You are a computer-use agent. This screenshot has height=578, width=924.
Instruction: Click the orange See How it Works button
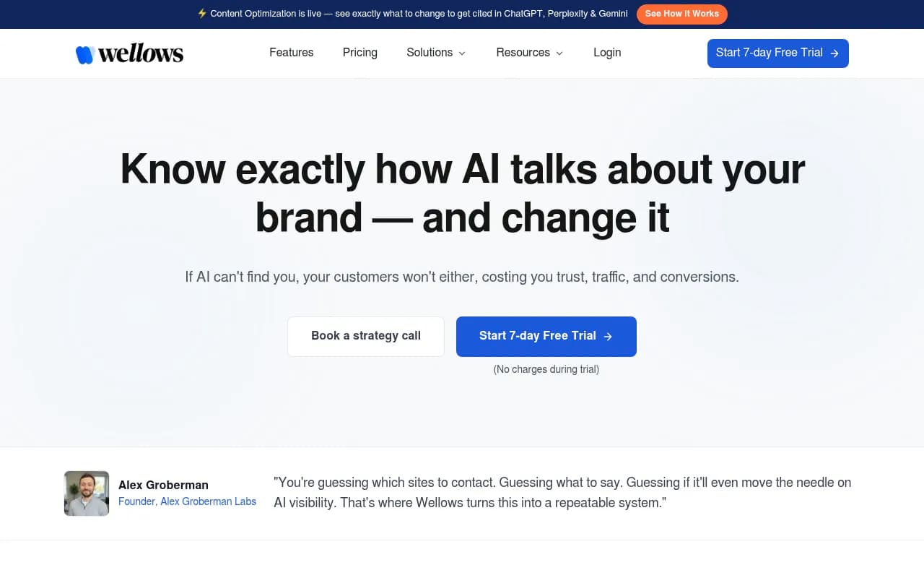click(682, 14)
